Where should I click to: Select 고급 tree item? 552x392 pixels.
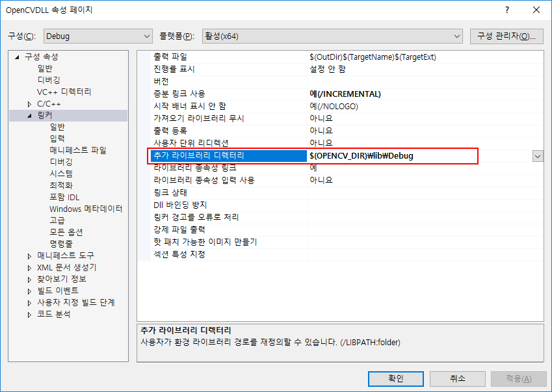pyautogui.click(x=57, y=220)
